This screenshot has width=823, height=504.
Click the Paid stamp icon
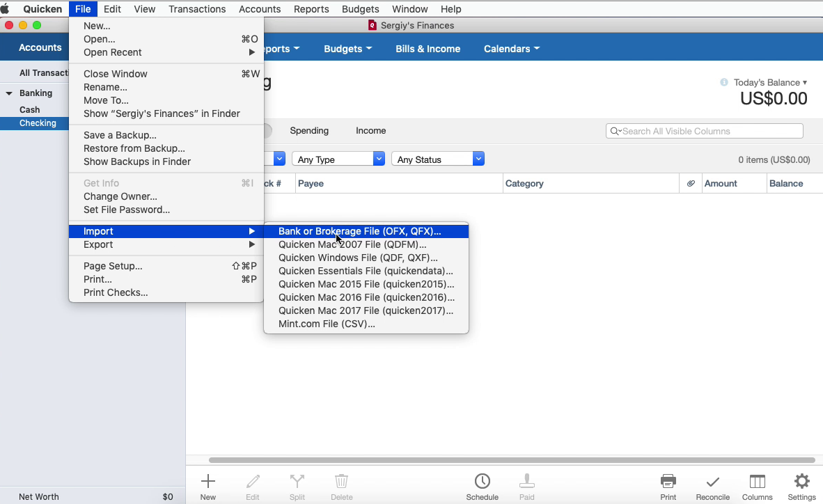527,481
